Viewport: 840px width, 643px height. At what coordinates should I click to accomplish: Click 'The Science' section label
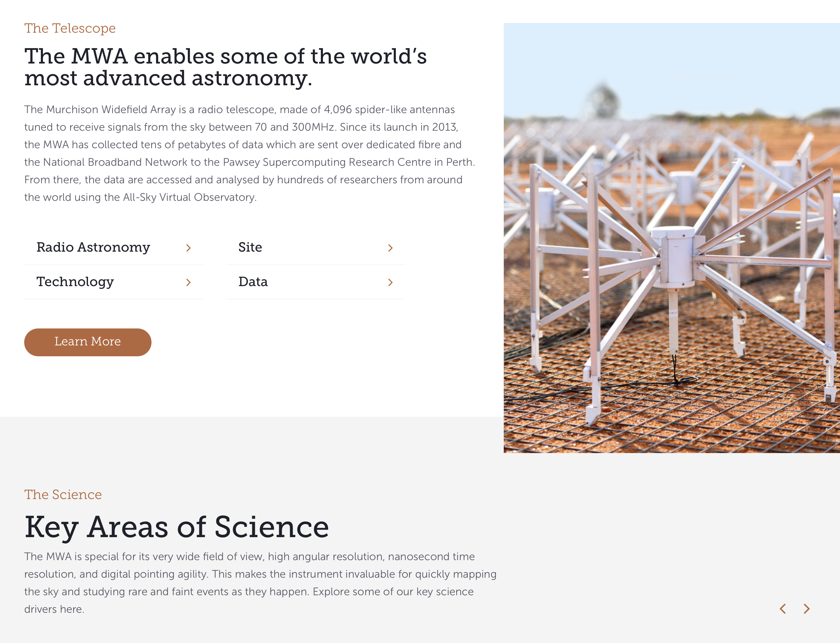(63, 494)
